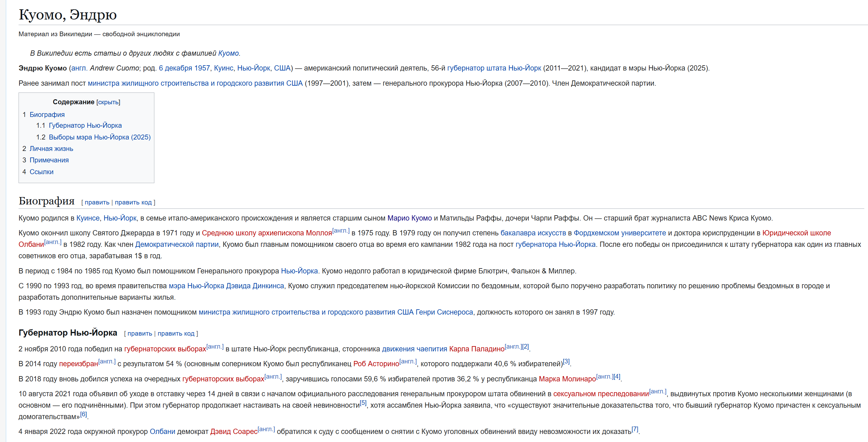Visit the Фордхемском университете link
868x442 pixels.
click(x=620, y=233)
